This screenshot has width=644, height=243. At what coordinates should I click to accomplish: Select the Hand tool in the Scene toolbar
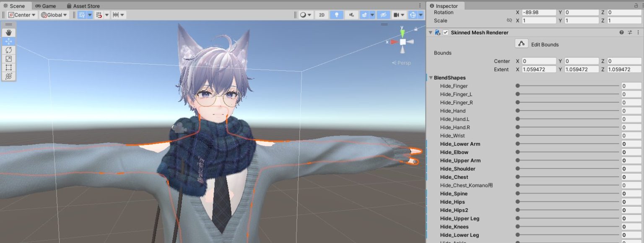9,32
